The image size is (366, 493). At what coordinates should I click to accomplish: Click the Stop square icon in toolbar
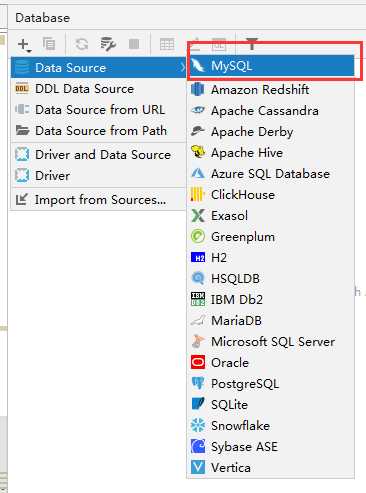point(134,44)
